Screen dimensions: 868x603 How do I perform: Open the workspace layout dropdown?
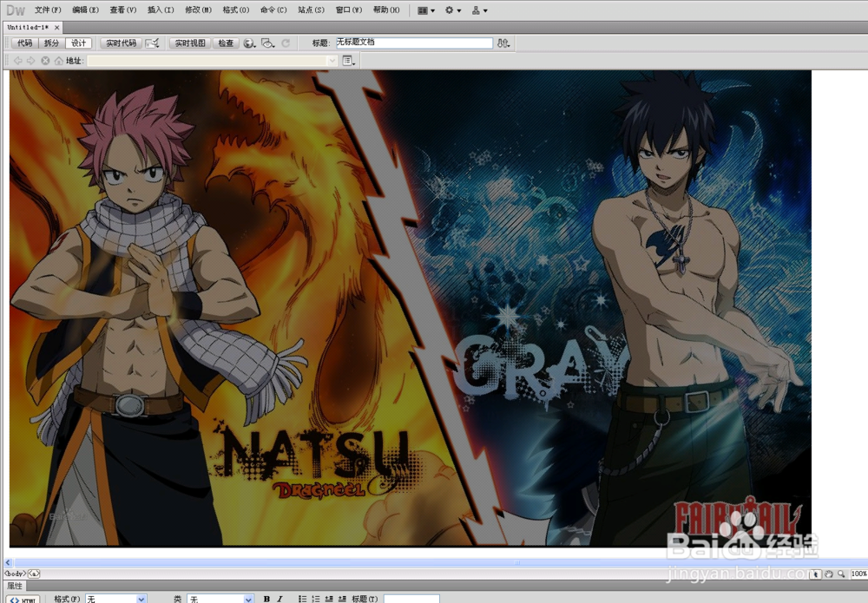425,10
